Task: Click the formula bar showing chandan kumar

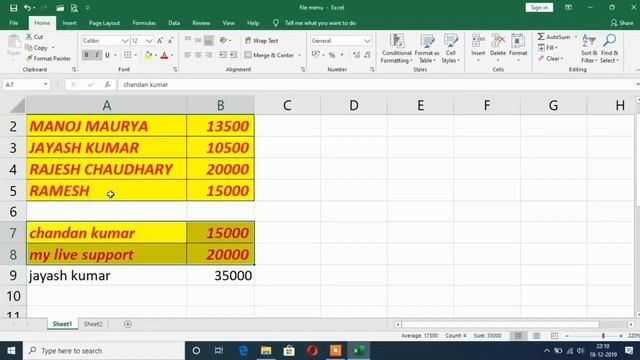Action: (x=378, y=84)
